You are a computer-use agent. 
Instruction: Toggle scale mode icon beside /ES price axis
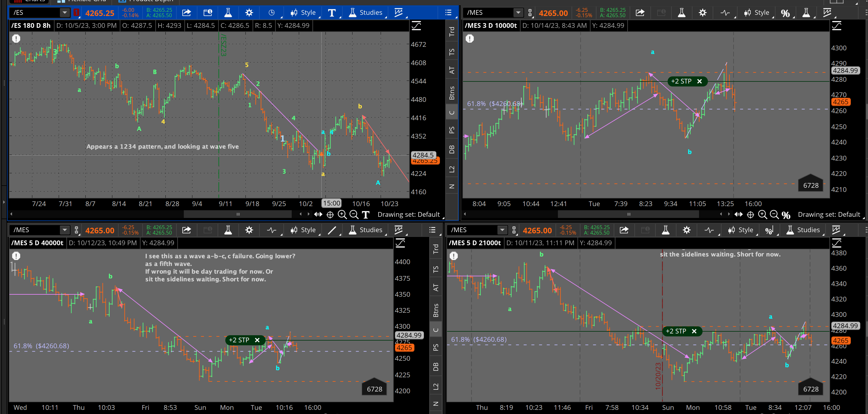tap(417, 25)
